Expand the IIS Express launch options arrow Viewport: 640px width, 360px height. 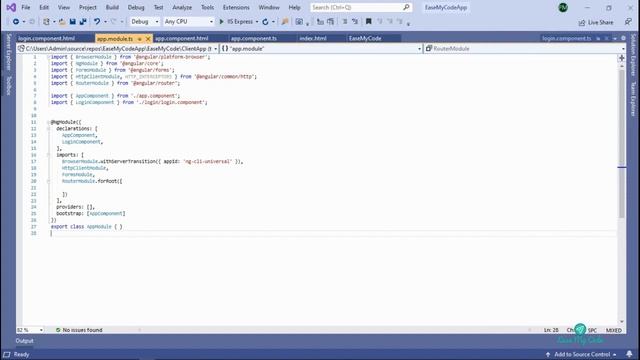(x=257, y=22)
